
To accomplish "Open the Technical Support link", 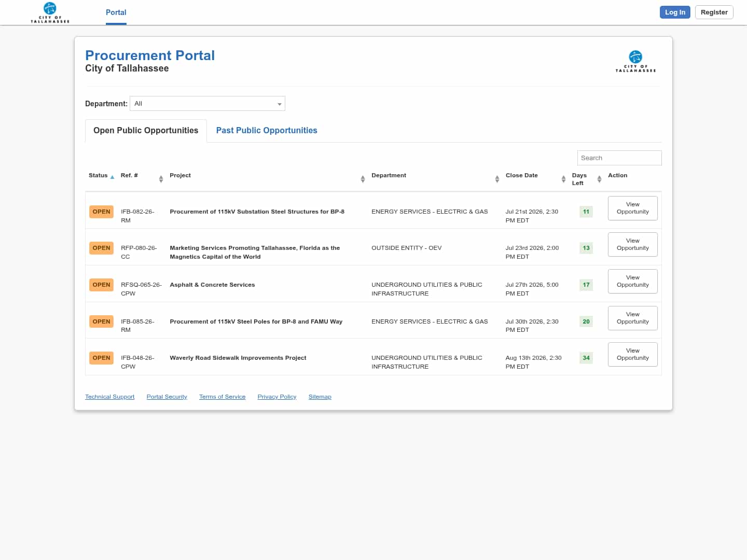I will [110, 397].
